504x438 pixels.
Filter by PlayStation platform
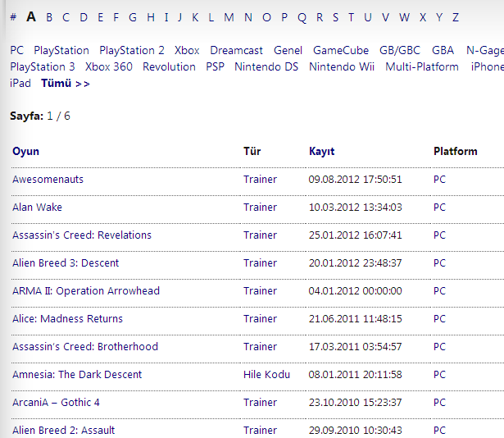61,51
